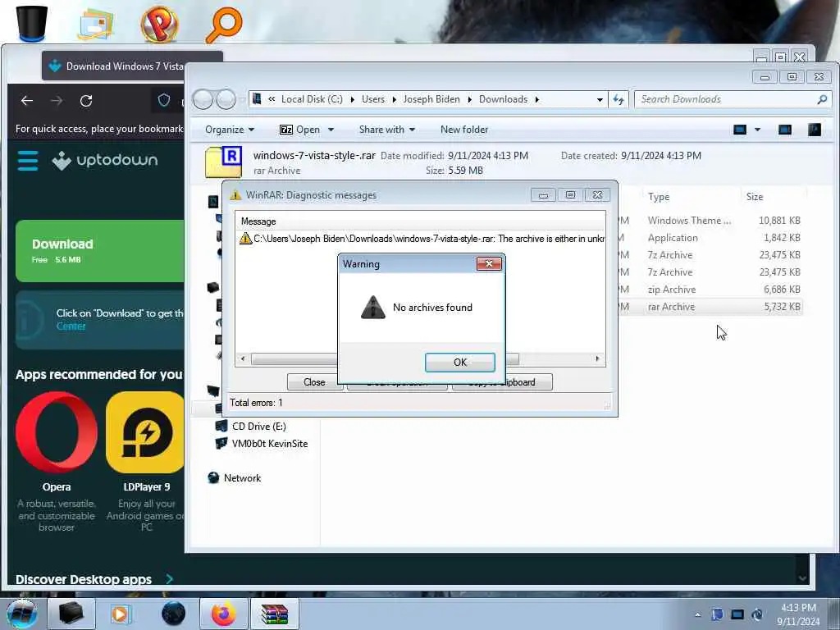Click the green Download button on Uptodown
This screenshot has height=630, width=840.
pyautogui.click(x=99, y=251)
